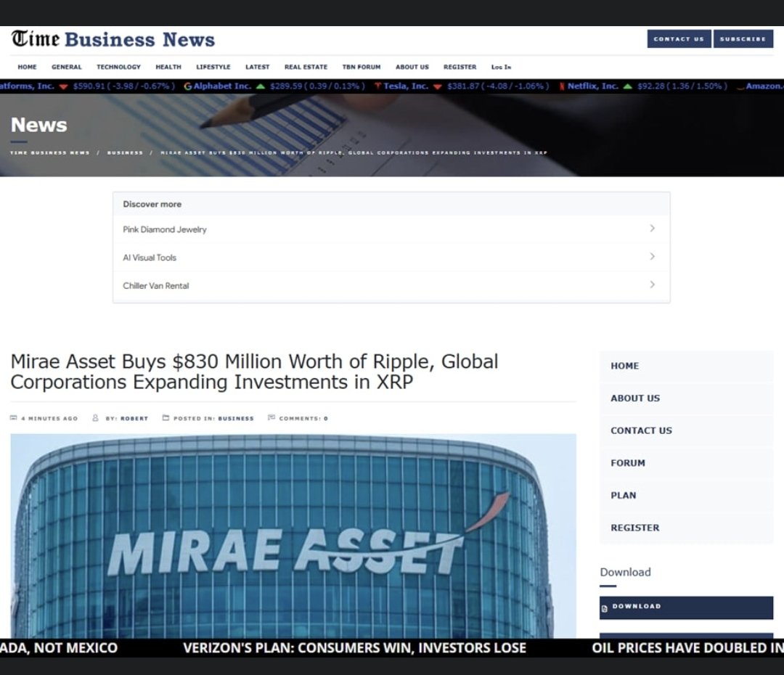Open the Technology nav menu item
This screenshot has height=675, width=784.
118,67
